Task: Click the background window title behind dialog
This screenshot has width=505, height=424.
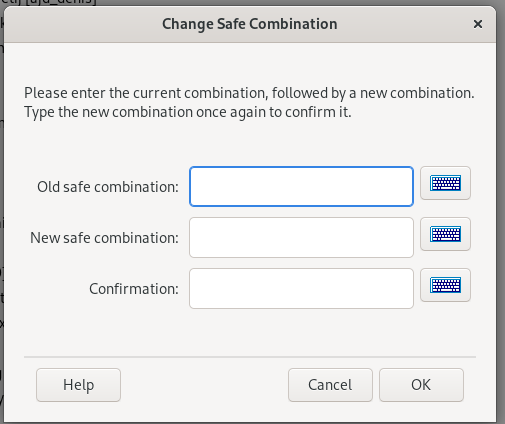Action: click(x=50, y=3)
